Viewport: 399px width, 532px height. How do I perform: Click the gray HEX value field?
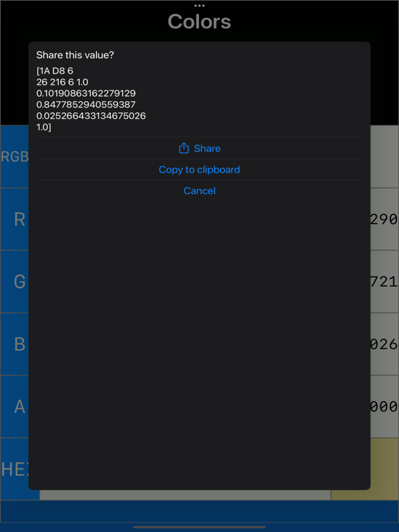[185, 495]
